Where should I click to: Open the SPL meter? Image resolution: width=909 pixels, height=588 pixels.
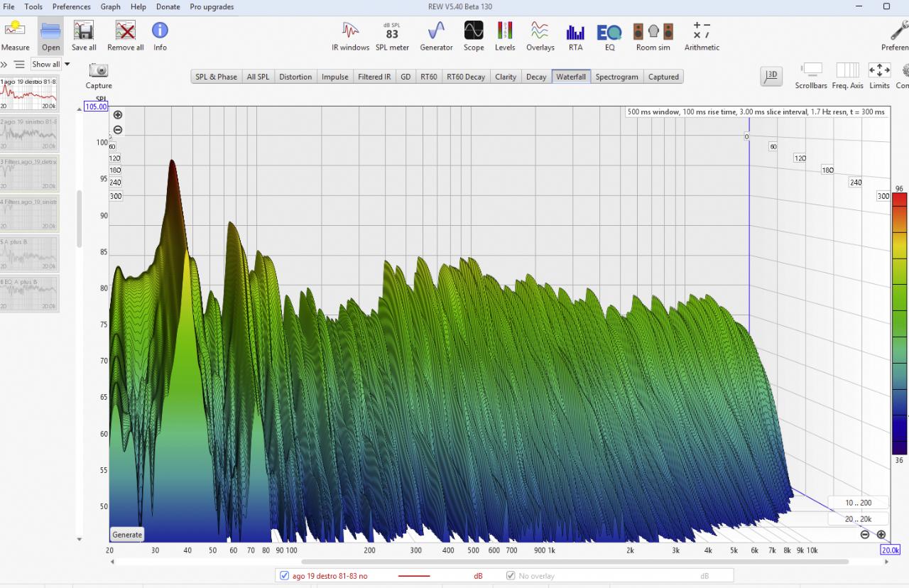tap(392, 36)
